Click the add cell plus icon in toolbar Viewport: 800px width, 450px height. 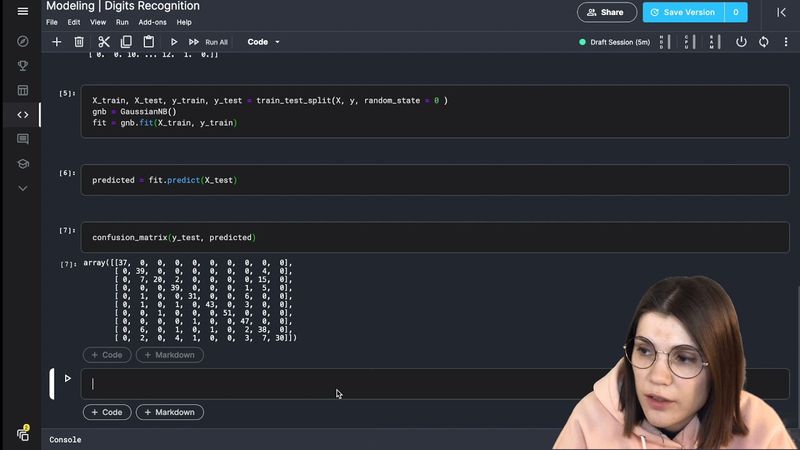[56, 42]
